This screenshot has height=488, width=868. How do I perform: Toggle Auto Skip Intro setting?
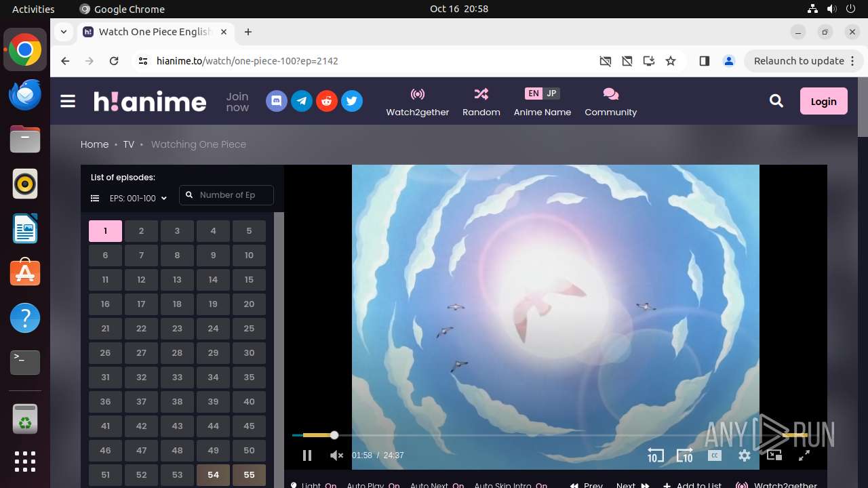[511, 485]
